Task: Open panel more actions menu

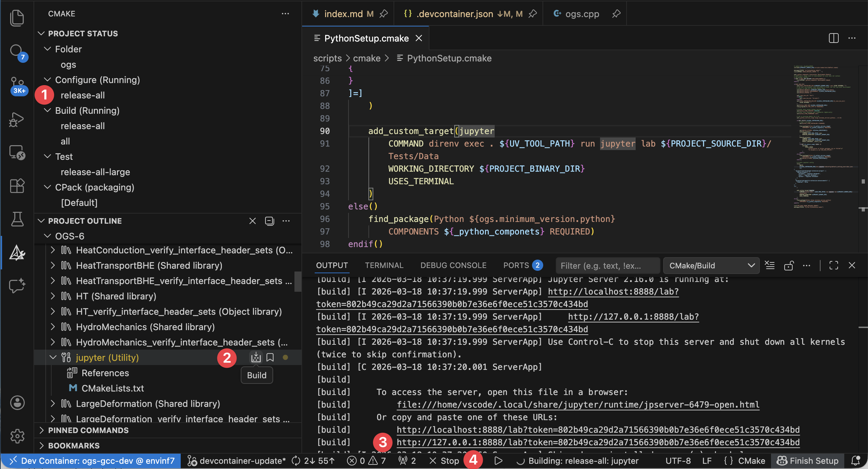Action: (x=807, y=265)
